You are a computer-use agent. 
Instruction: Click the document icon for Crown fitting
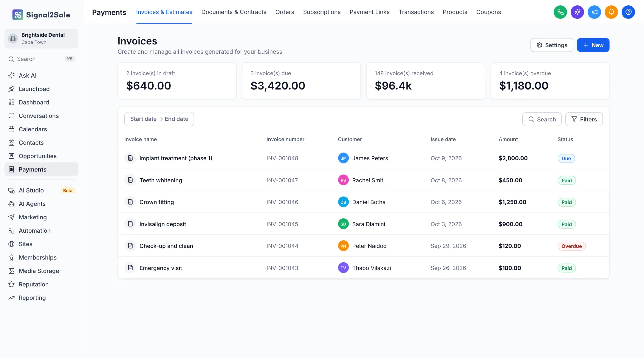point(130,202)
